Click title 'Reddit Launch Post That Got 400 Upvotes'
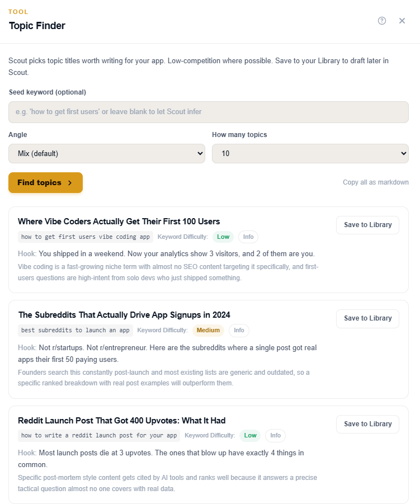The width and height of the screenshot is (420, 504). (x=122, y=420)
